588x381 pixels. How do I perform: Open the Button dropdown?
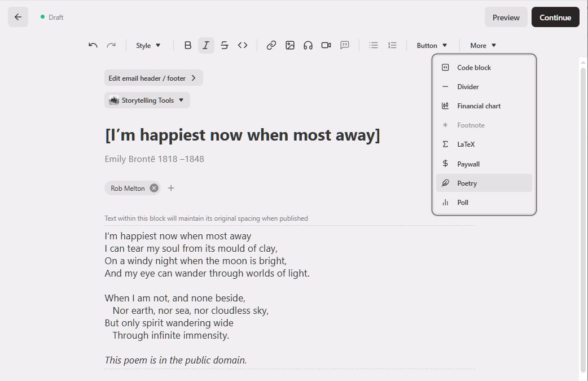pos(432,45)
